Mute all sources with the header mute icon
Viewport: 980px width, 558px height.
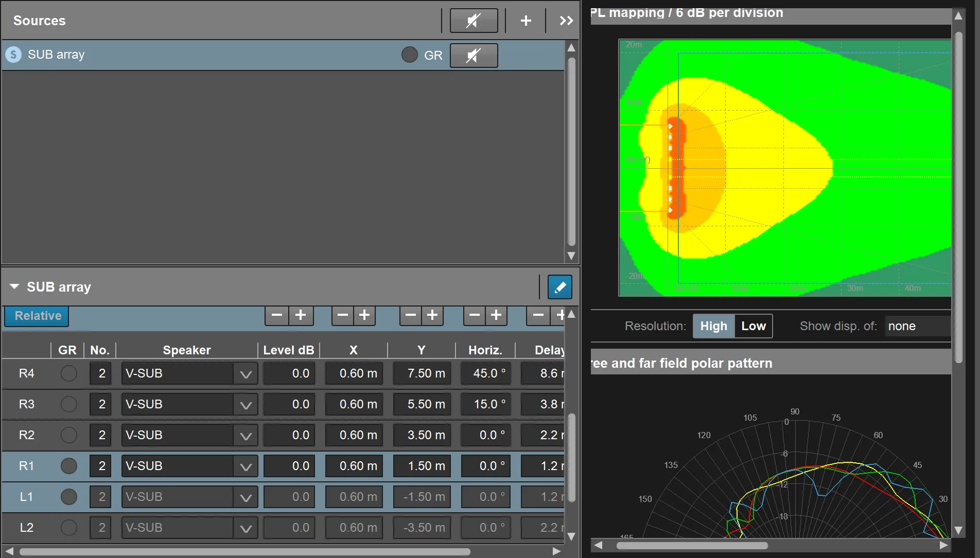point(474,21)
